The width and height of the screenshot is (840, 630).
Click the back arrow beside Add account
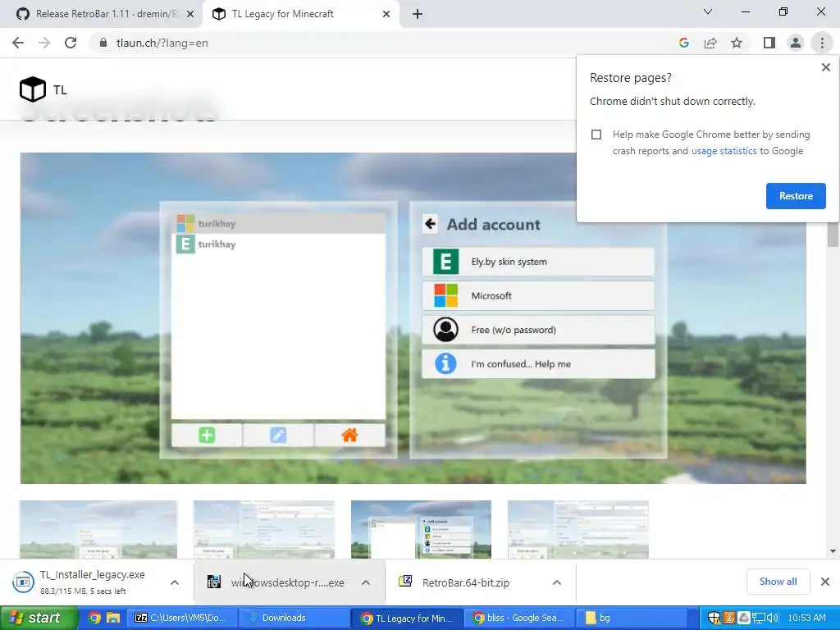[430, 223]
